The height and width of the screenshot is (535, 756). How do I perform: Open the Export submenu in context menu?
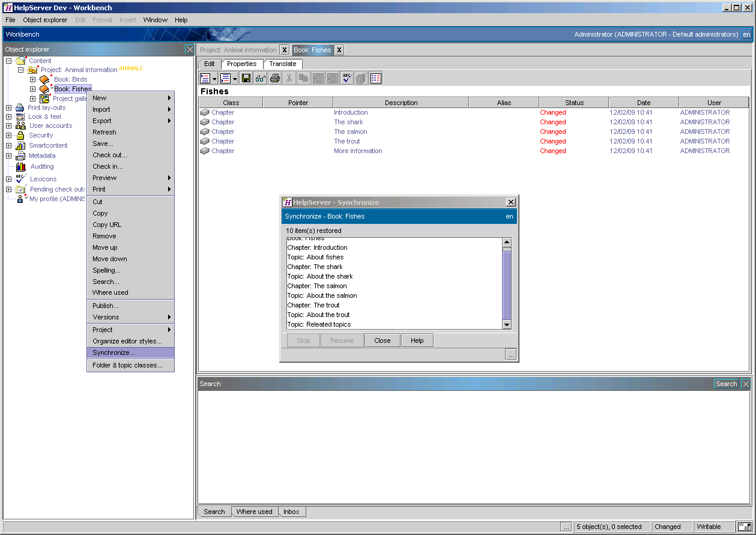(130, 121)
